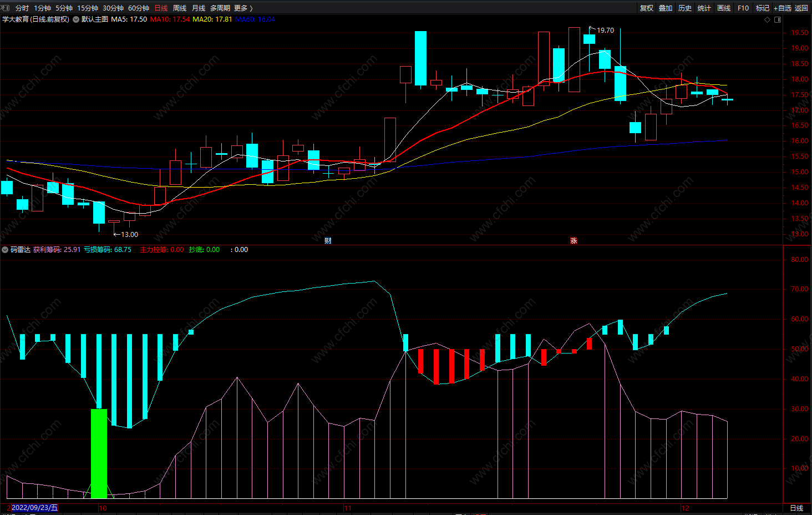Click the 学大教育 (日线.前复权) stock title
Viewport: 812px width, 515px height.
35,19
